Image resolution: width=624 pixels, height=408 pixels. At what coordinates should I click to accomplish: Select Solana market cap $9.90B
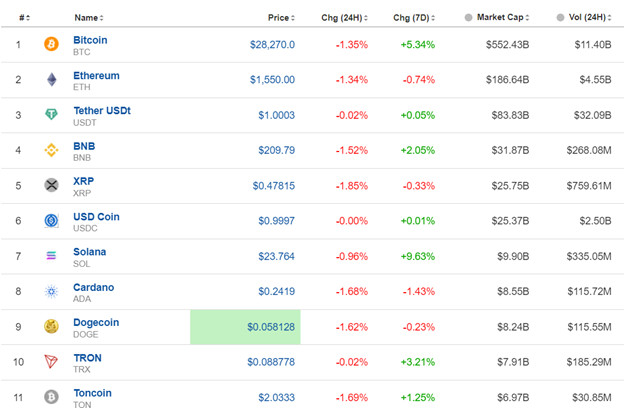coord(513,256)
